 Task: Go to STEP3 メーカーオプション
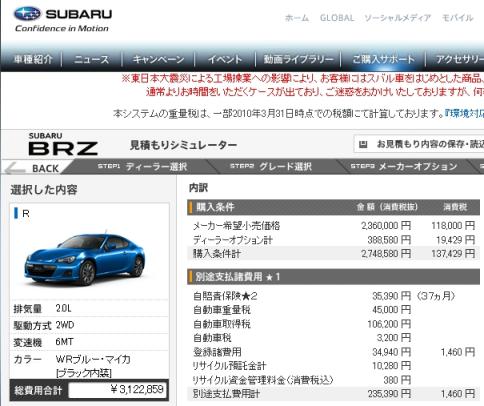[x=403, y=166]
